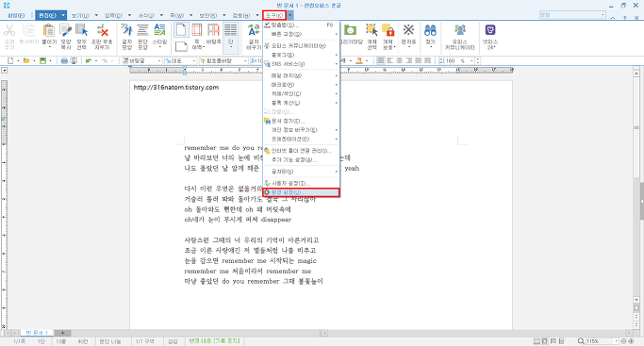
Task: Switch to 빈 문서 1 document tab
Action: [x=37, y=333]
